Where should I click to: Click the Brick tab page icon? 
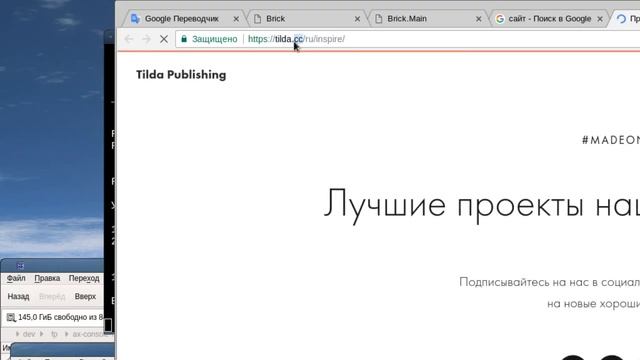(x=257, y=19)
